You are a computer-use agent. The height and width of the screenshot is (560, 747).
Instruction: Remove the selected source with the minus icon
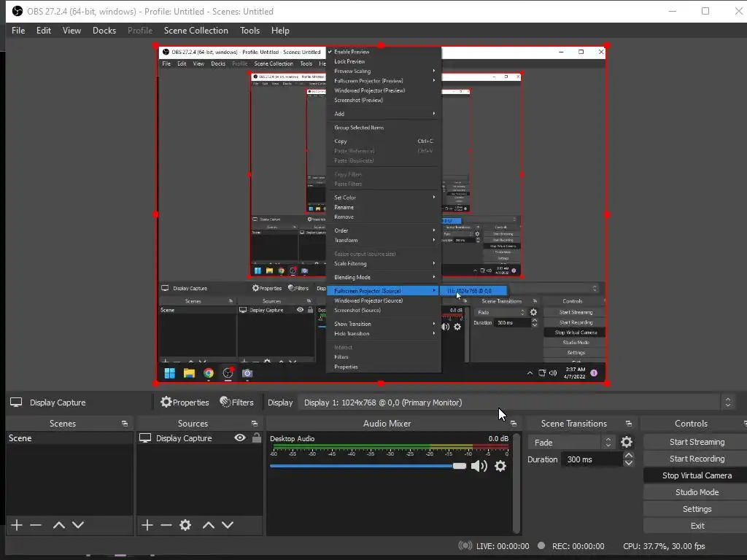point(166,525)
